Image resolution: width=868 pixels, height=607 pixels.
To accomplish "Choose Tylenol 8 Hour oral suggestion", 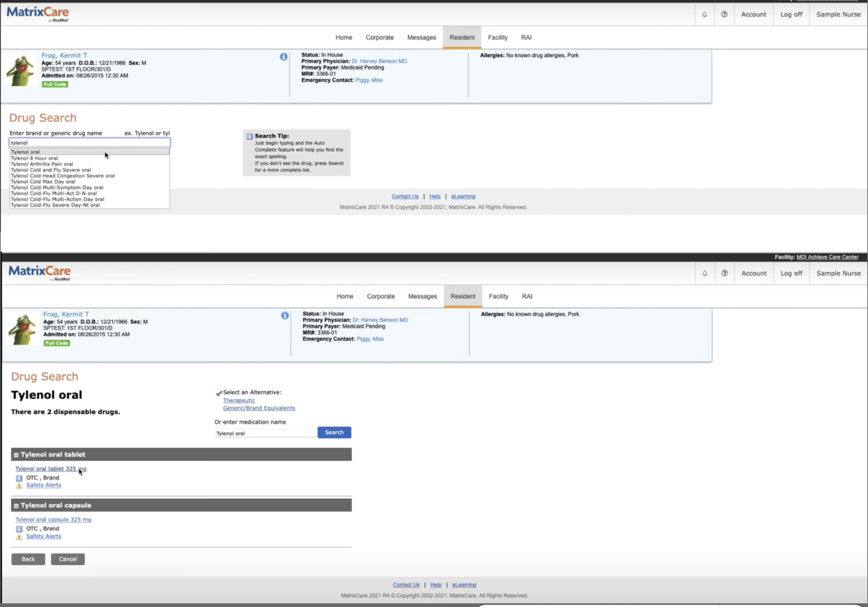I will click(90, 158).
